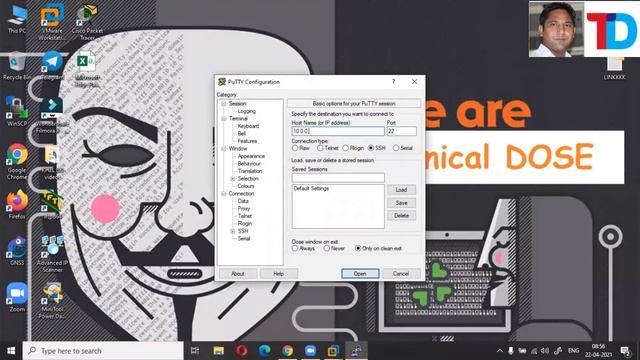Expand the SSH tree node
The width and height of the screenshot is (640, 360).
click(x=233, y=231)
